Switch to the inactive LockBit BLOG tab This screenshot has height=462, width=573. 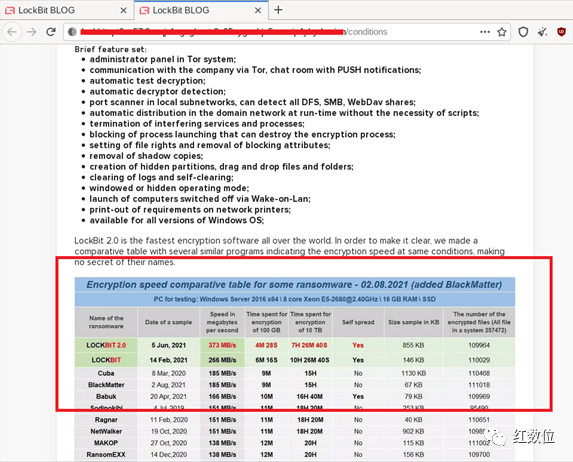(66, 10)
